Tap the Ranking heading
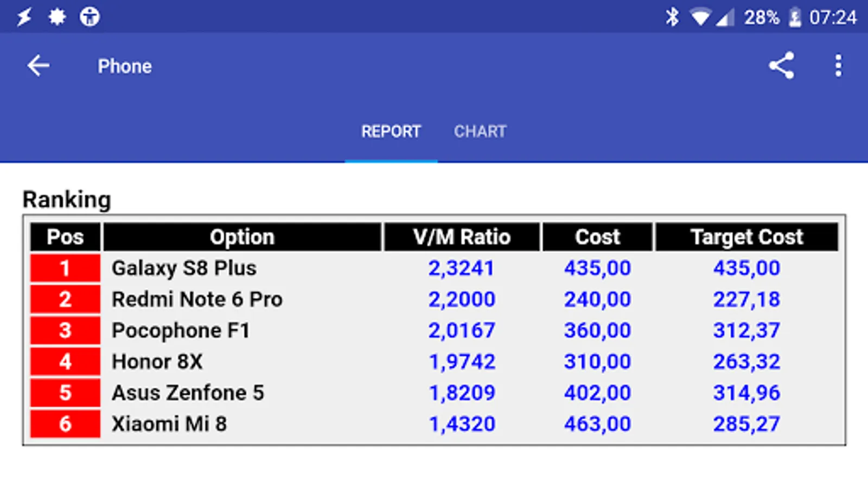Screen dimensions: 868x488 (x=67, y=200)
